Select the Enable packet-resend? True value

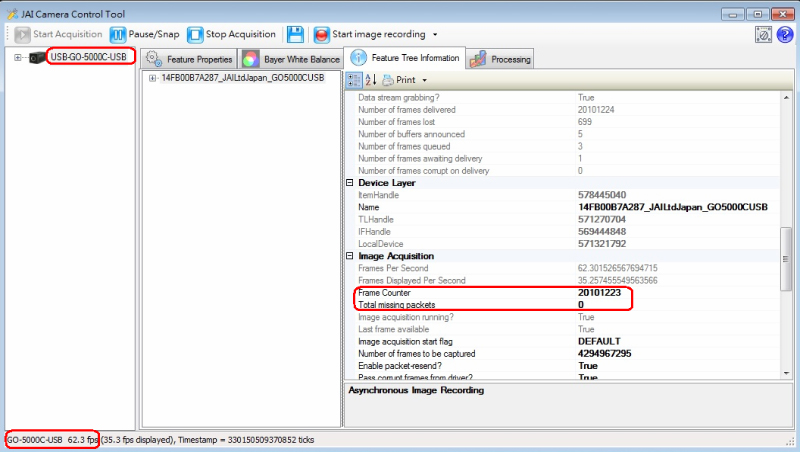pyautogui.click(x=588, y=366)
